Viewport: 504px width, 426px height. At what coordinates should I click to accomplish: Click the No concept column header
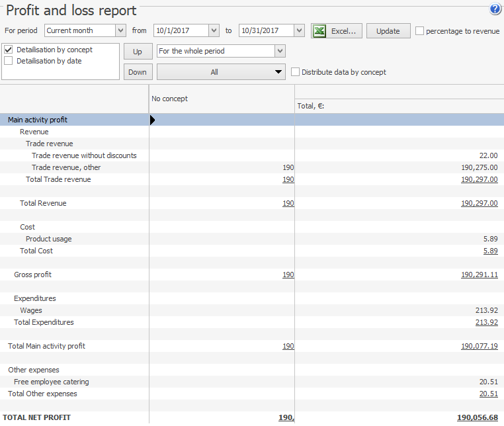tap(170, 99)
